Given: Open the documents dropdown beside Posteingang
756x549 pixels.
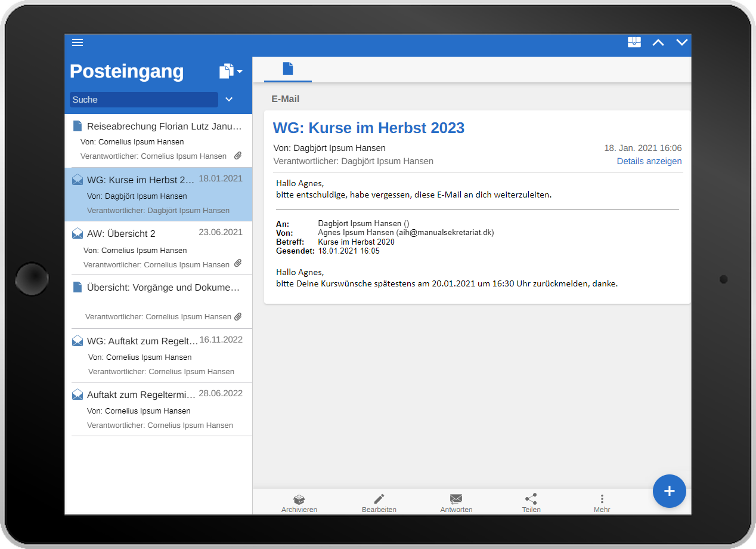Looking at the screenshot, I should [231, 72].
